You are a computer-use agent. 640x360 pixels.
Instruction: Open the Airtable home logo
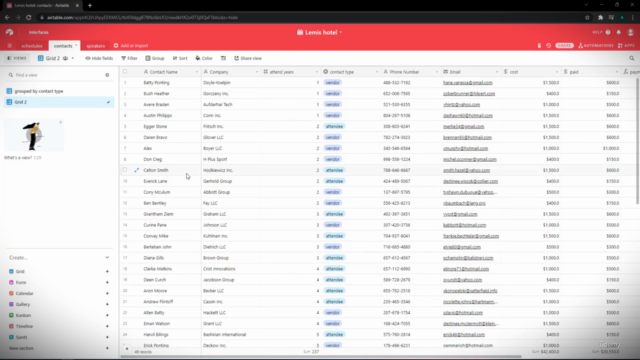pyautogui.click(x=9, y=32)
